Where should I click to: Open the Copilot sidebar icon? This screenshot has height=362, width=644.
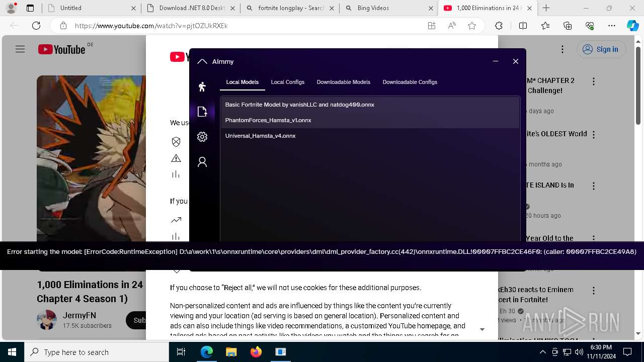point(632,26)
